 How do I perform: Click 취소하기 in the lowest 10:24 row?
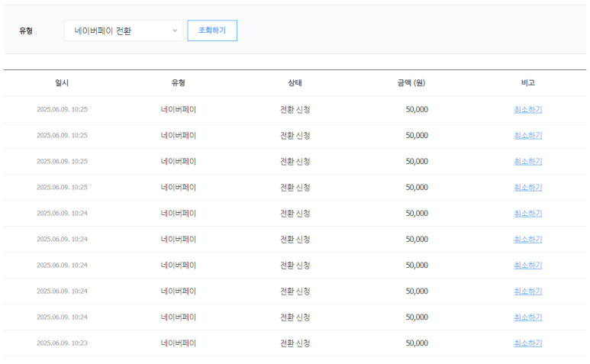tap(528, 317)
